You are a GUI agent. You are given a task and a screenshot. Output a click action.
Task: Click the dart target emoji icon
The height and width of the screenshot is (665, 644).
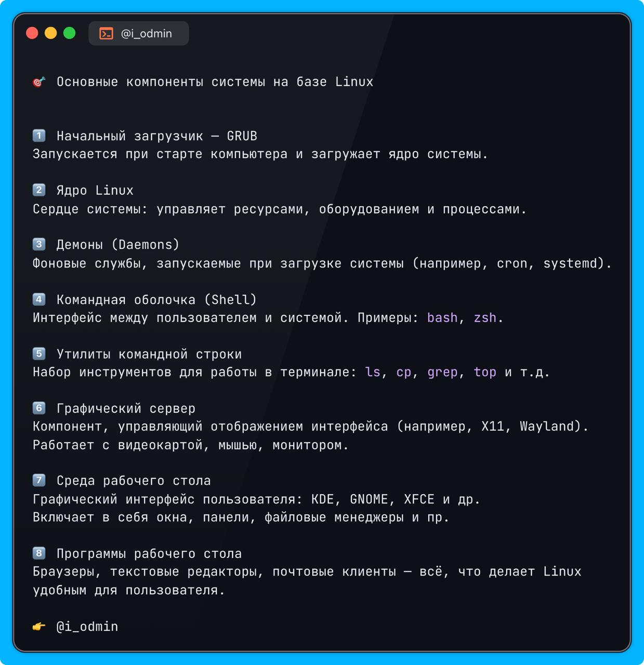click(39, 82)
